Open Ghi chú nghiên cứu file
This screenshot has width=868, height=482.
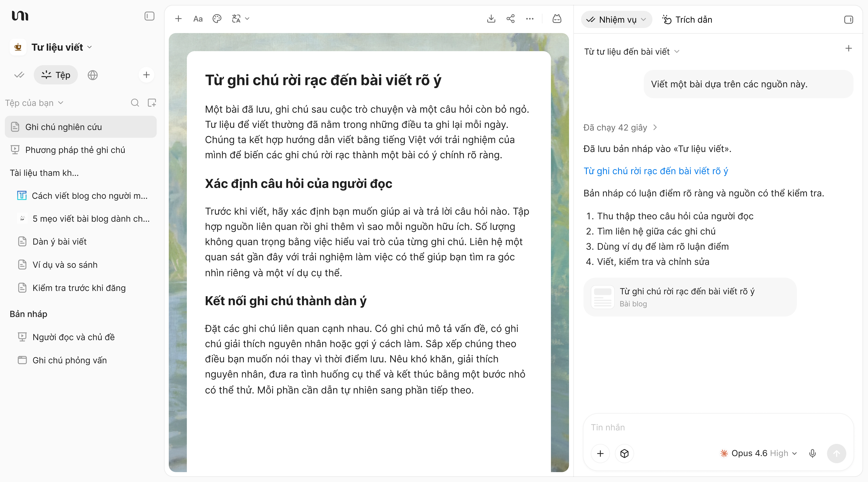click(x=81, y=127)
